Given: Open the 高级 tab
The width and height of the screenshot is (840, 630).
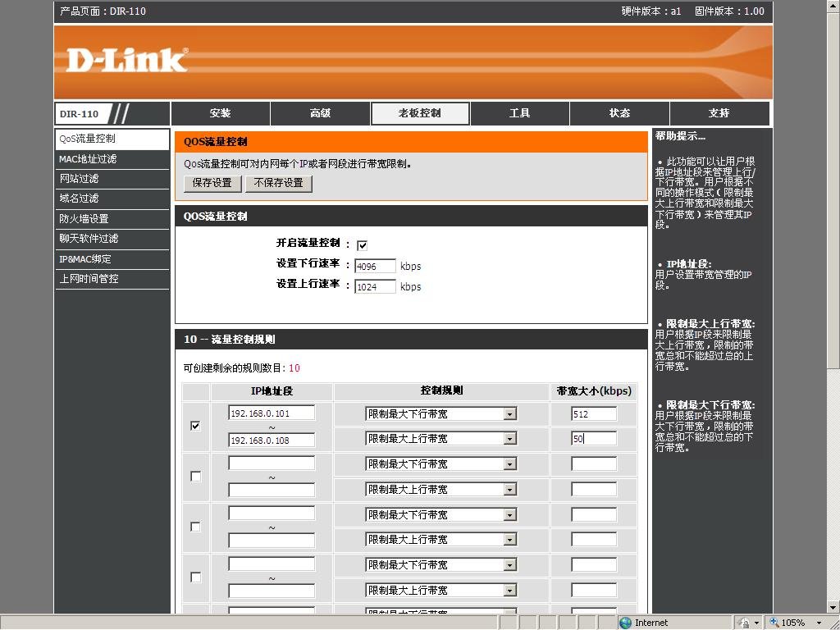Looking at the screenshot, I should (x=320, y=113).
